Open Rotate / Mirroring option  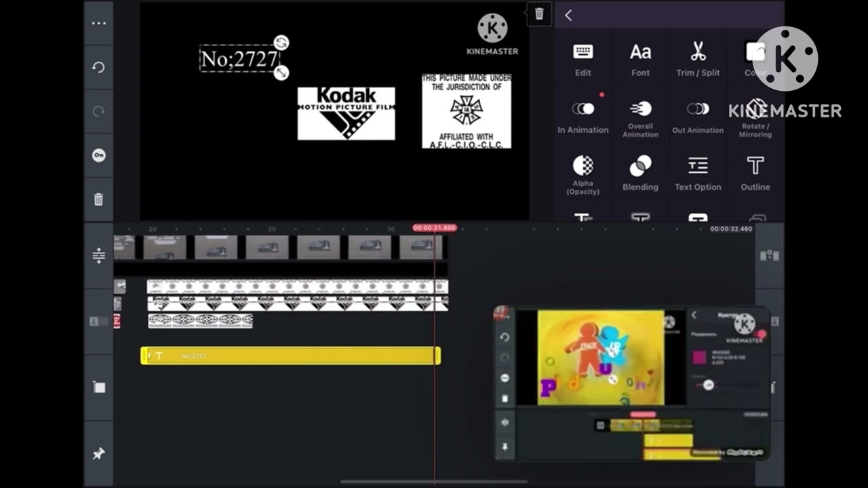pyautogui.click(x=755, y=119)
